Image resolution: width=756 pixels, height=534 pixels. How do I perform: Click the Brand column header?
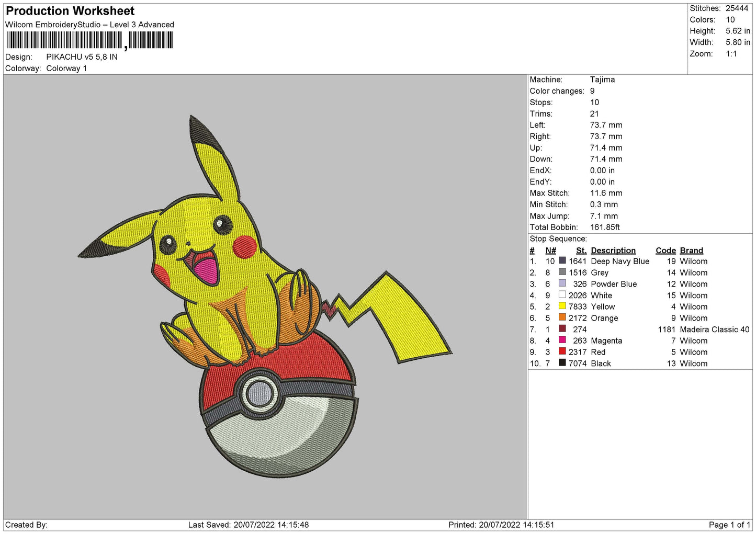(691, 251)
